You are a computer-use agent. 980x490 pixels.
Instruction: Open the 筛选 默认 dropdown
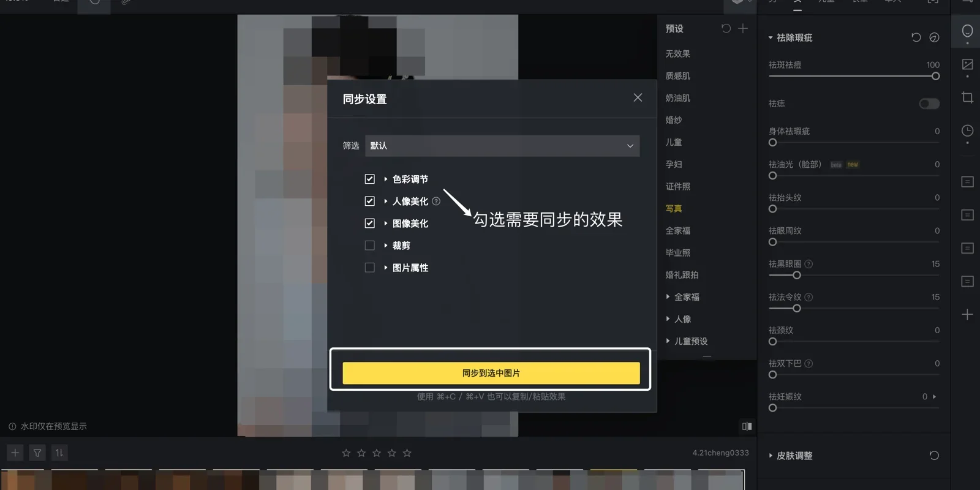coord(502,146)
